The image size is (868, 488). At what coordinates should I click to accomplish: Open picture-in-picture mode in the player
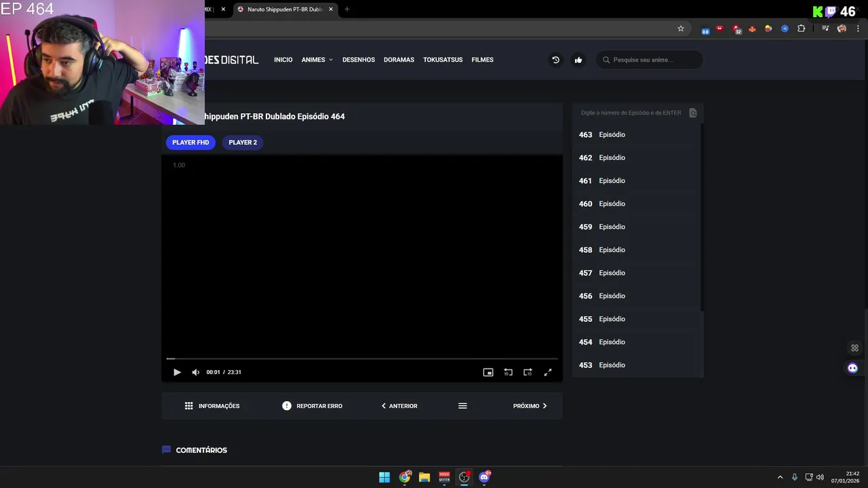[x=488, y=372]
